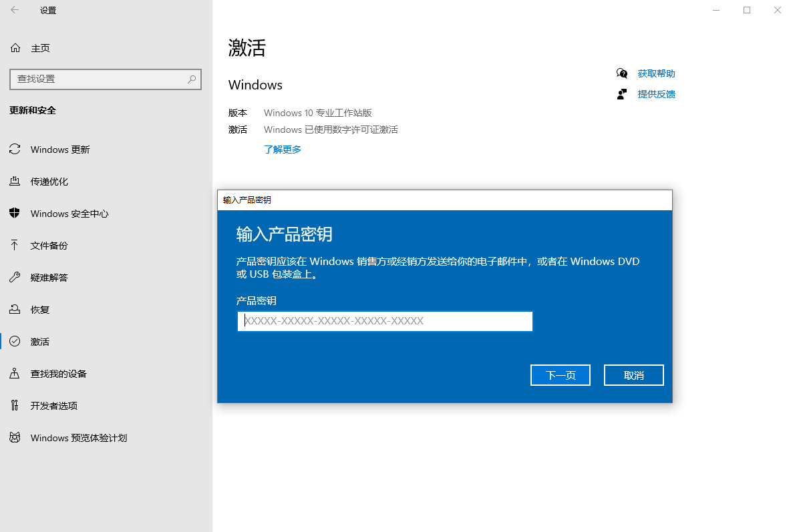Click the back arrow in Settings
The height and width of the screenshot is (532, 793).
click(15, 9)
